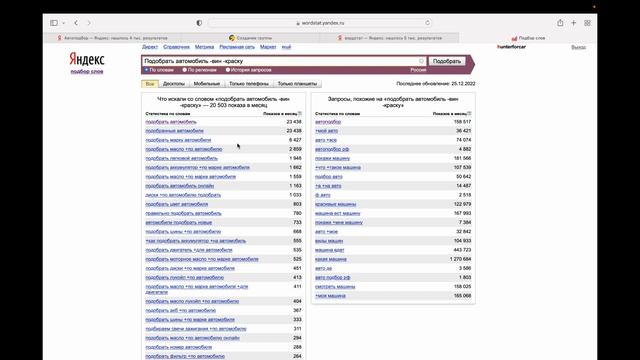Select the Подбор слов browser tab
Image resolution: width=640 pixels, height=360 pixels.
tap(528, 38)
